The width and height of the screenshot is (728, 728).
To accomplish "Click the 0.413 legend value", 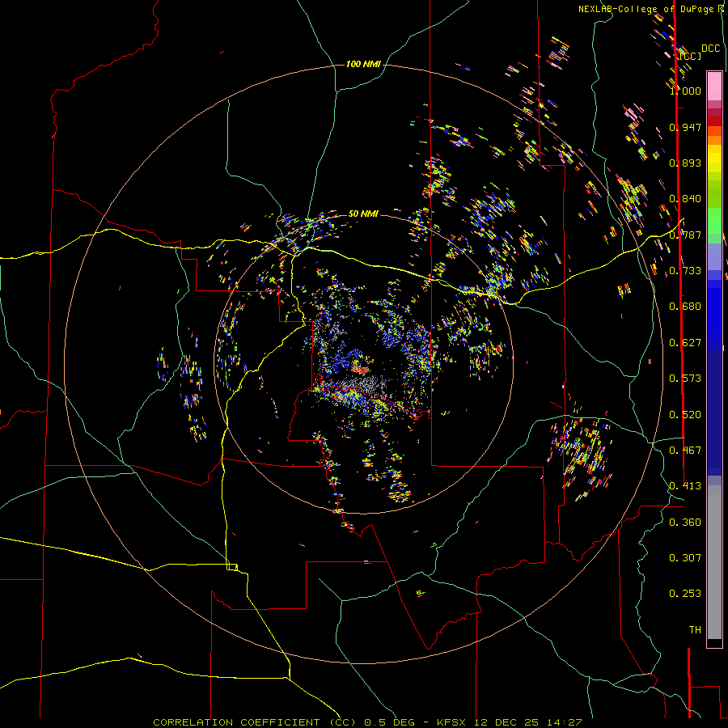I will [685, 486].
